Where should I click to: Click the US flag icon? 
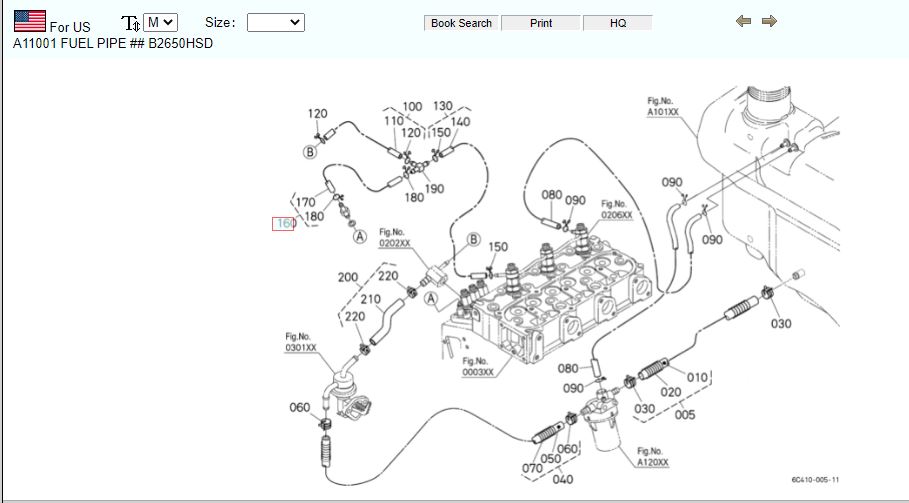tap(29, 21)
